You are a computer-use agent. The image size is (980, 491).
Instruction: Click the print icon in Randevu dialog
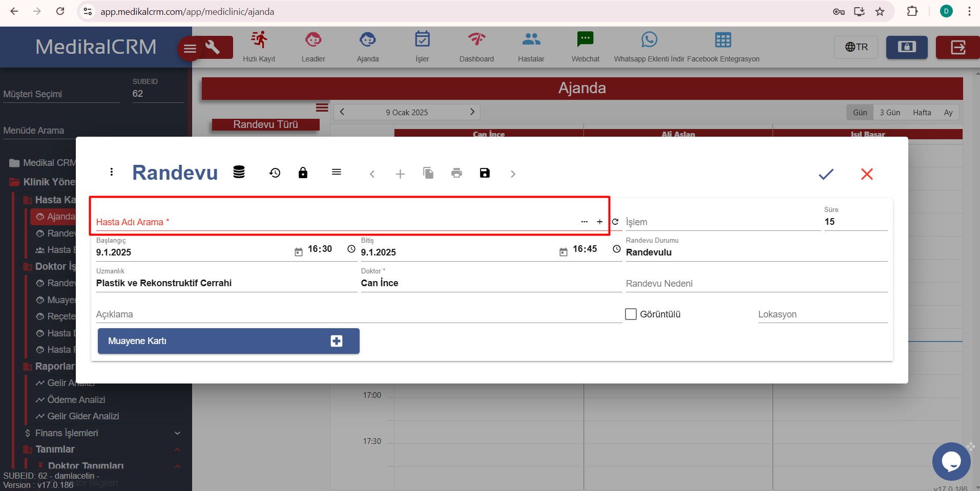[456, 173]
